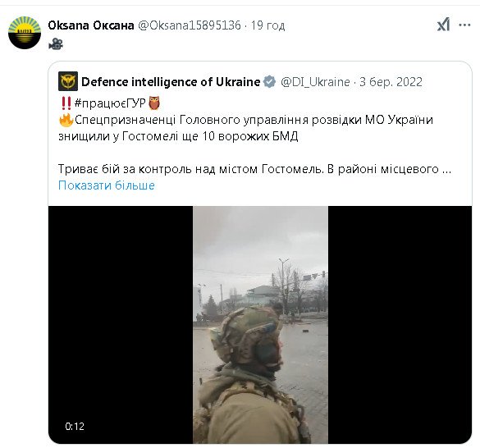
Task: Play the soldier video
Action: tap(260, 325)
